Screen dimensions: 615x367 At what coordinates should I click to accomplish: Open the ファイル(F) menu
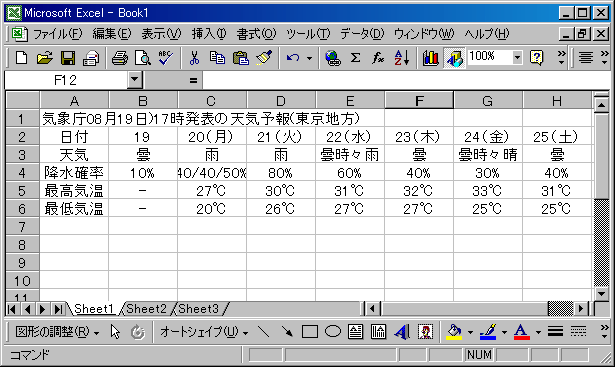58,34
